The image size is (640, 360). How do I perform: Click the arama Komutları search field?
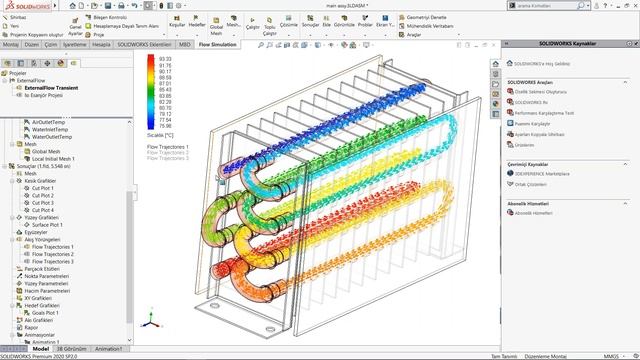(545, 6)
